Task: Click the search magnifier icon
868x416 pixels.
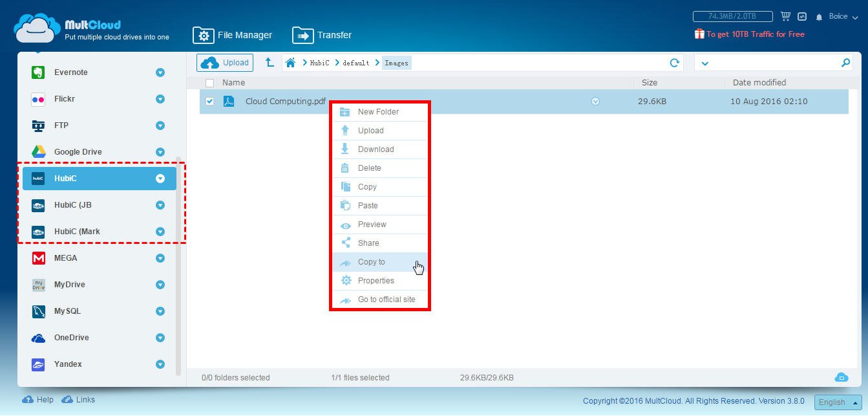Action: pyautogui.click(x=845, y=63)
